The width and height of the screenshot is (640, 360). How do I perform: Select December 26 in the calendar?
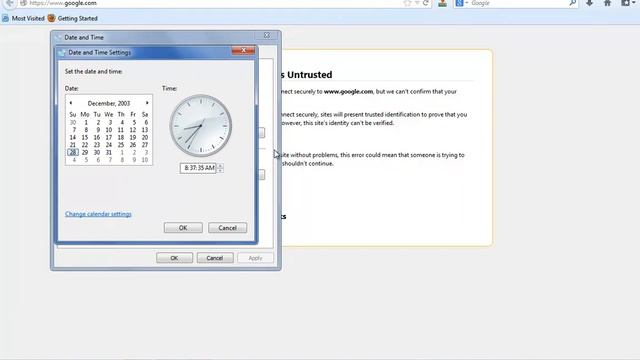pyautogui.click(x=133, y=145)
